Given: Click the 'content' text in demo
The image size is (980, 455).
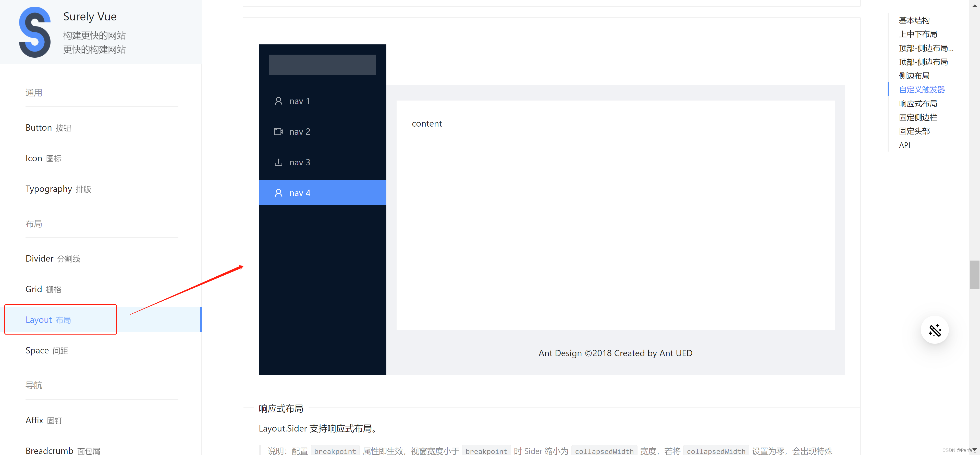Looking at the screenshot, I should (426, 124).
